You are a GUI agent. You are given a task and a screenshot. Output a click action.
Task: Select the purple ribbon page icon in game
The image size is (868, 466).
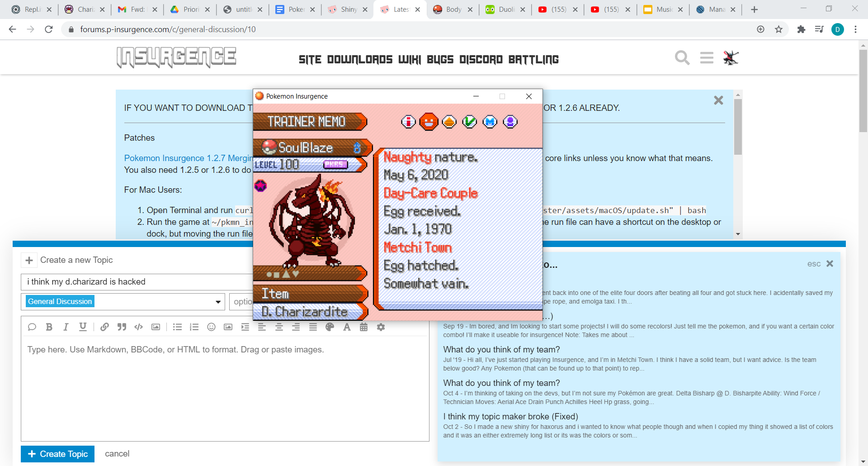[510, 122]
